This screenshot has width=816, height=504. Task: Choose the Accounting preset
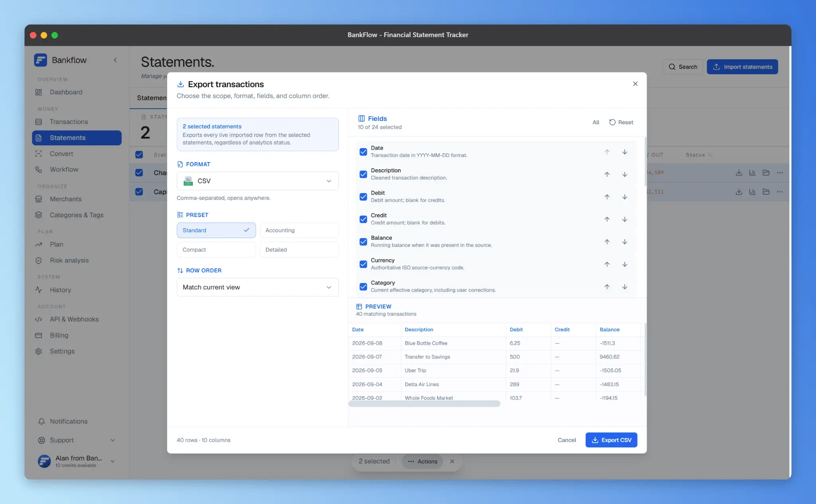299,230
